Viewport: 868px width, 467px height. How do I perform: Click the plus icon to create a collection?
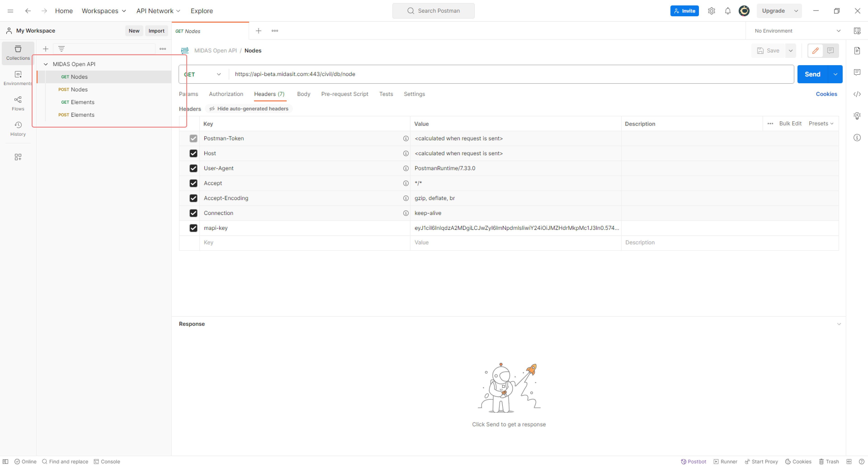pyautogui.click(x=45, y=49)
